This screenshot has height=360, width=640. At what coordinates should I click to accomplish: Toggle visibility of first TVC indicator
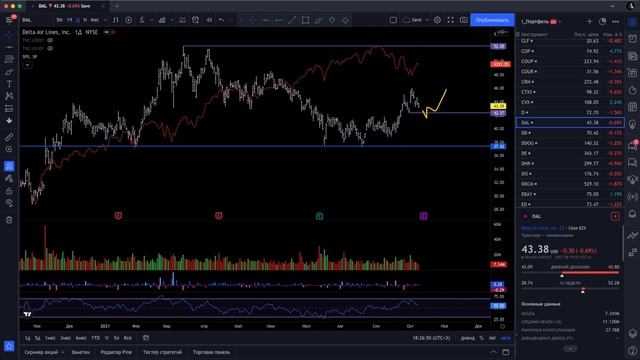[50, 40]
